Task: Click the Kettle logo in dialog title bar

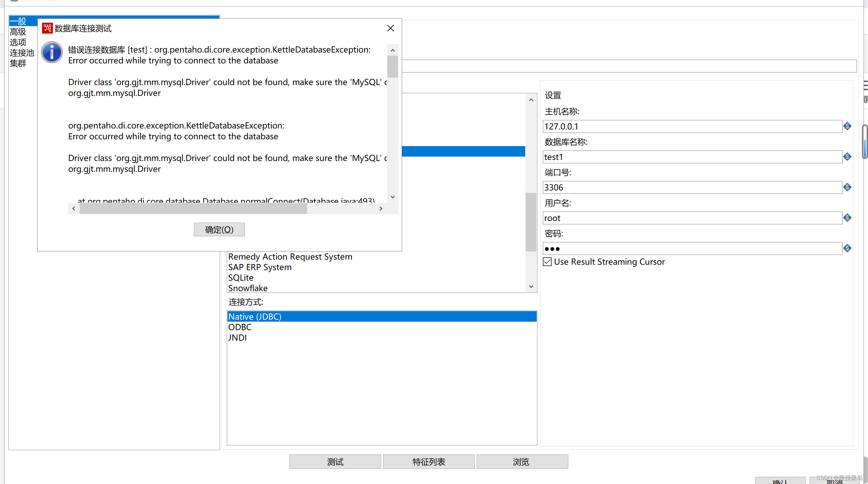Action: click(47, 28)
